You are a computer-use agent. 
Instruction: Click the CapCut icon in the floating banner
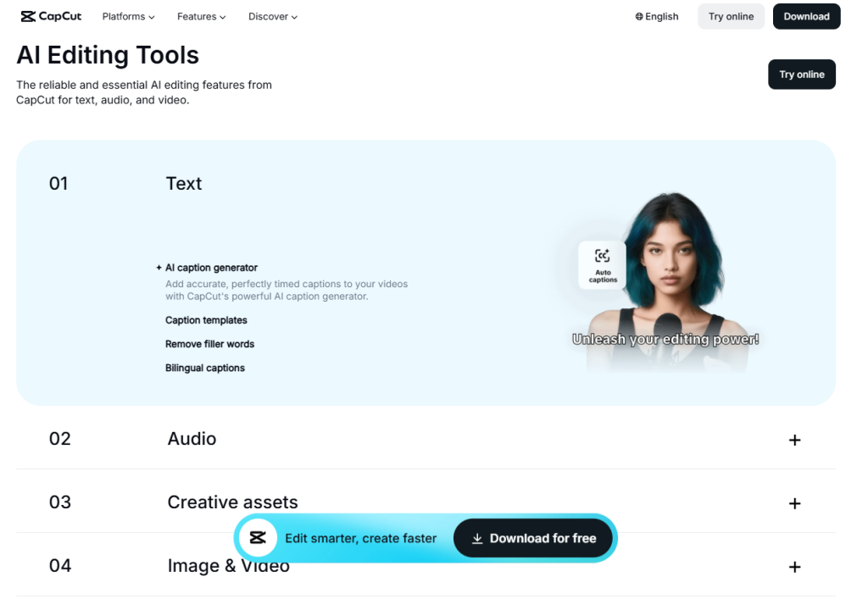(257, 537)
